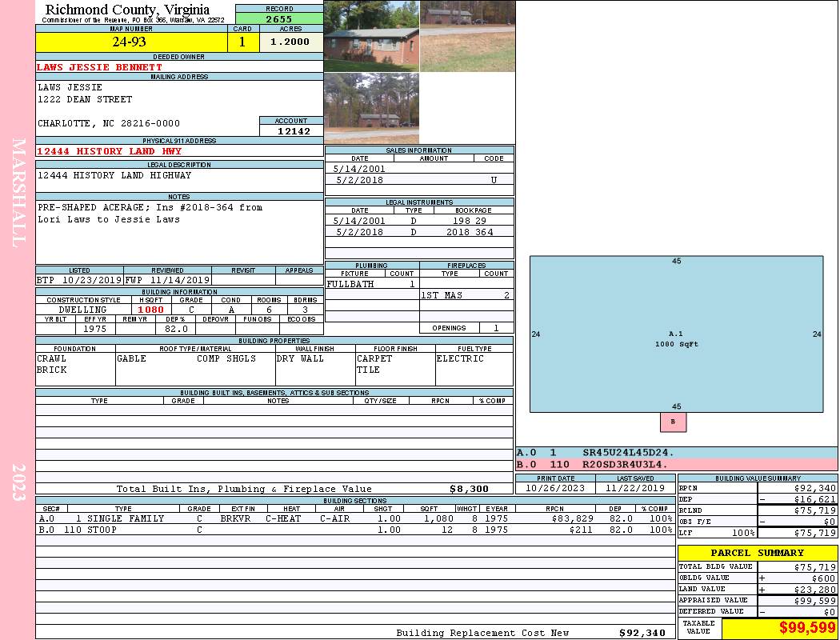Image resolution: width=840 pixels, height=640 pixels.
Task: Select the 5/2/2018 sales information row
Action: (419, 181)
